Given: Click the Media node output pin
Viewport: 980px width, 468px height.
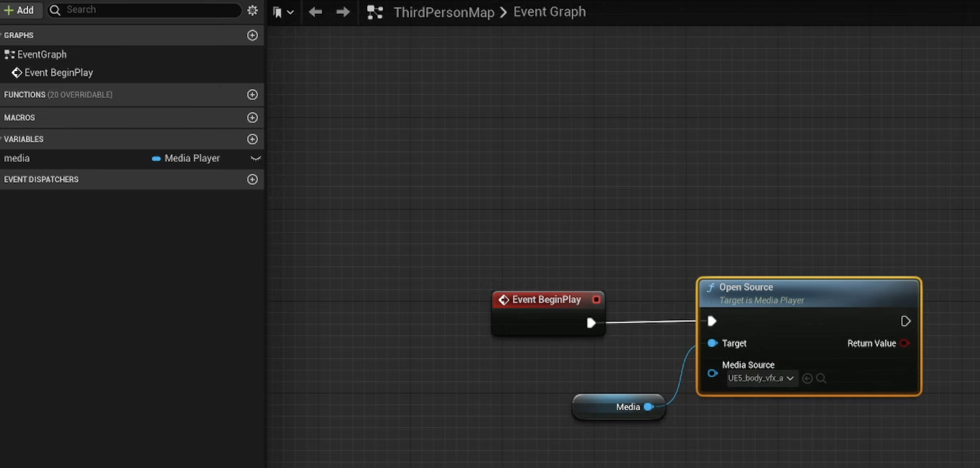Looking at the screenshot, I should (649, 407).
